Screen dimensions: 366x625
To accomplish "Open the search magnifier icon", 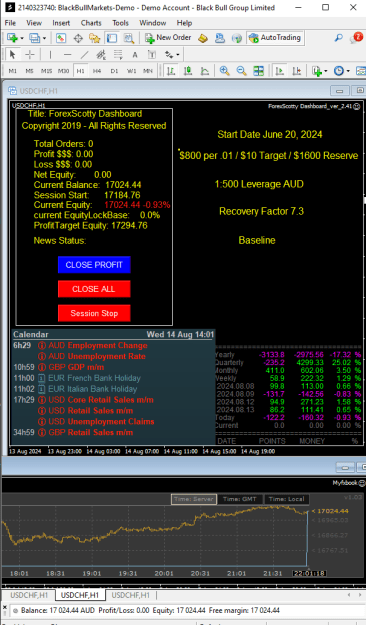I will (338, 38).
